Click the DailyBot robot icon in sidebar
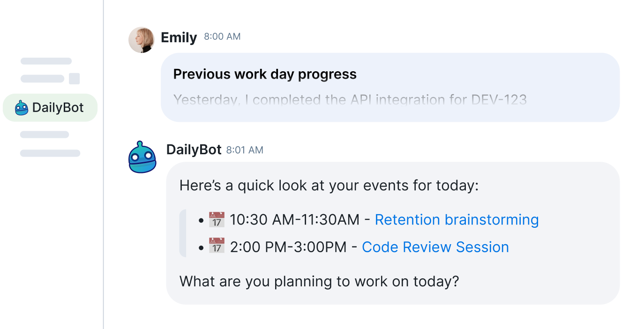 tap(22, 108)
